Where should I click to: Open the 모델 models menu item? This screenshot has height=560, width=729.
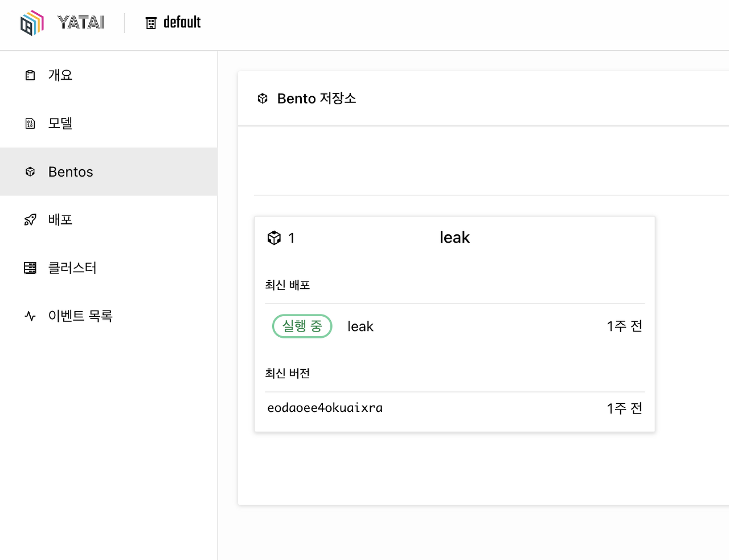click(108, 124)
